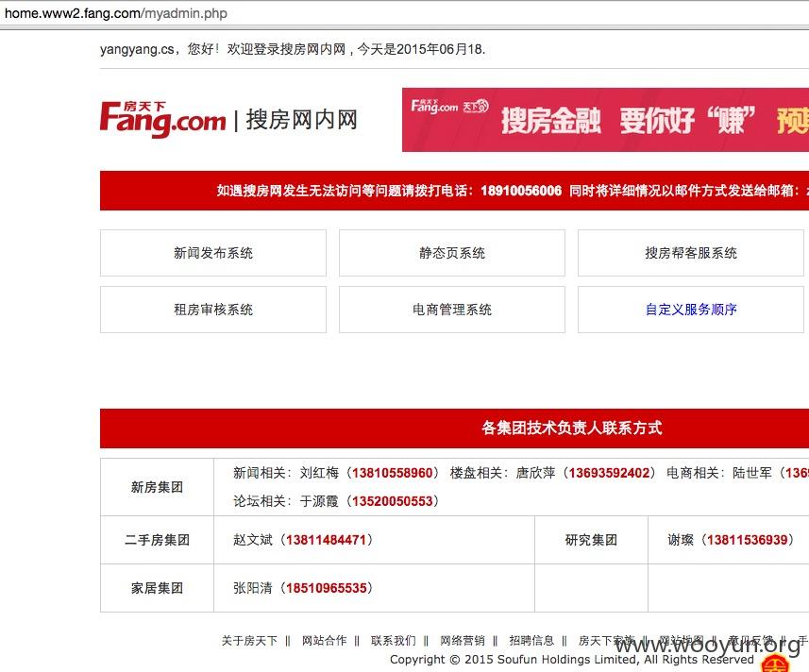Image resolution: width=809 pixels, height=672 pixels.
Task: Open 电商管理系统 tile
Action: 452,310
